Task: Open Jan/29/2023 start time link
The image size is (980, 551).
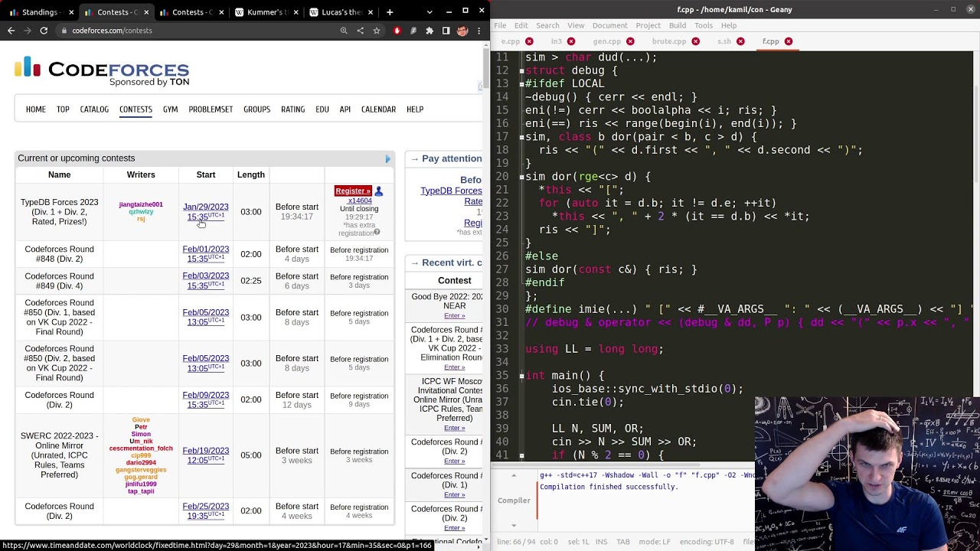Action: tap(205, 211)
